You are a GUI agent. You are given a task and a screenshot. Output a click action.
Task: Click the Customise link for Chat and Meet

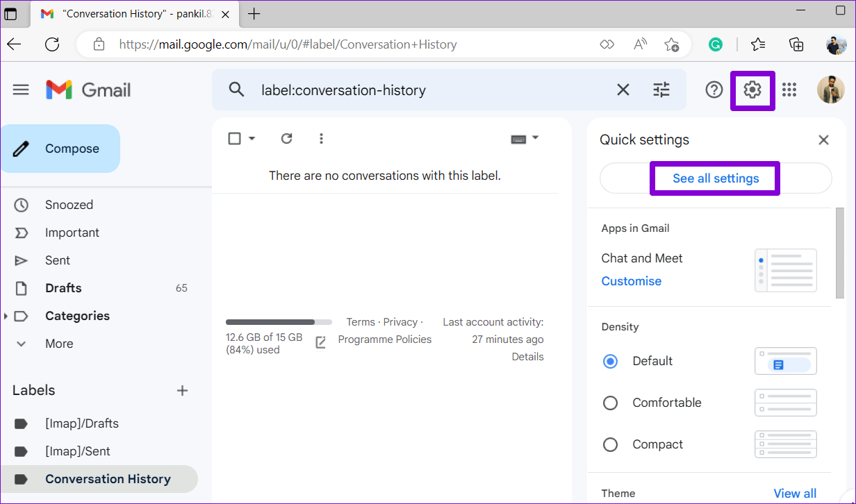pyautogui.click(x=631, y=281)
